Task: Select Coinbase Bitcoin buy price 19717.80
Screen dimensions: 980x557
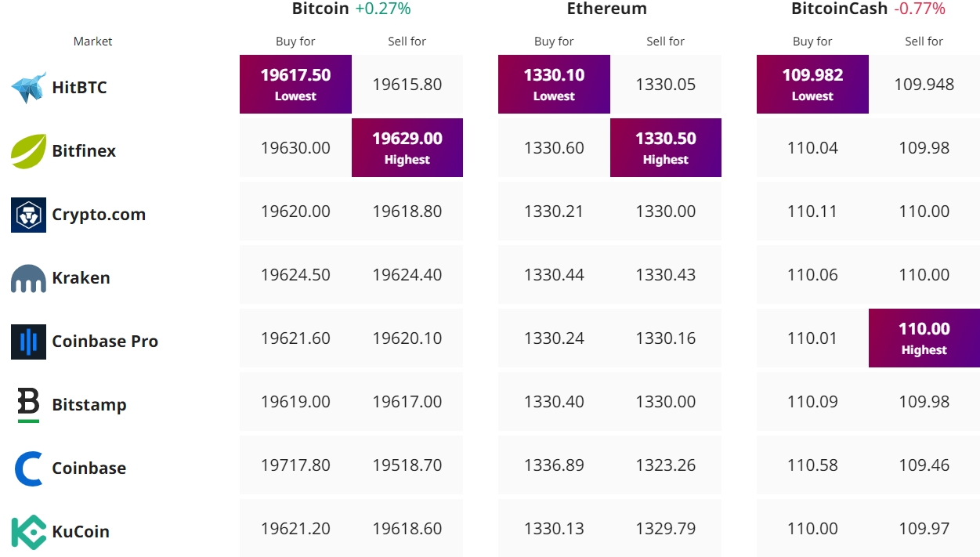Action: pyautogui.click(x=295, y=465)
